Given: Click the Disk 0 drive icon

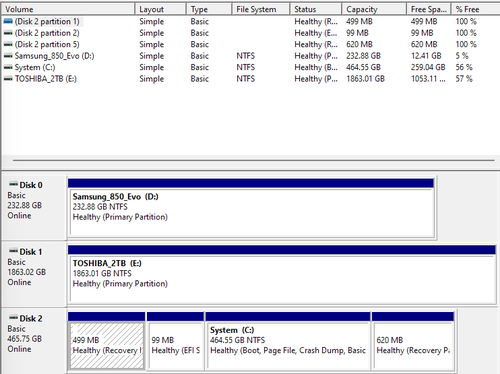Looking at the screenshot, I should pyautogui.click(x=13, y=184).
